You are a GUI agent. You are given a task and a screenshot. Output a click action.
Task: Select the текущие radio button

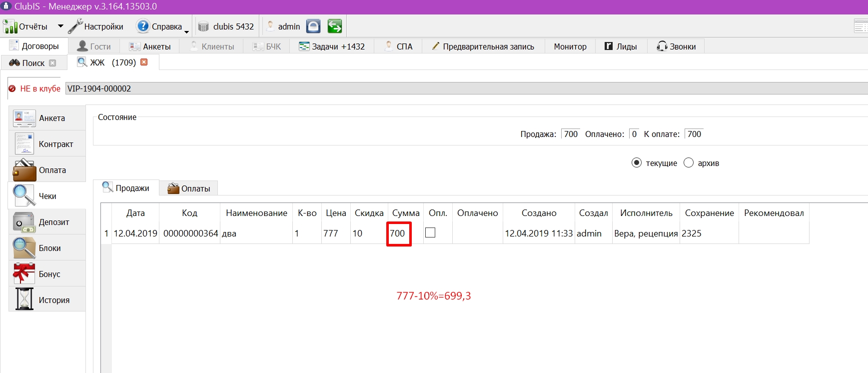pyautogui.click(x=637, y=163)
